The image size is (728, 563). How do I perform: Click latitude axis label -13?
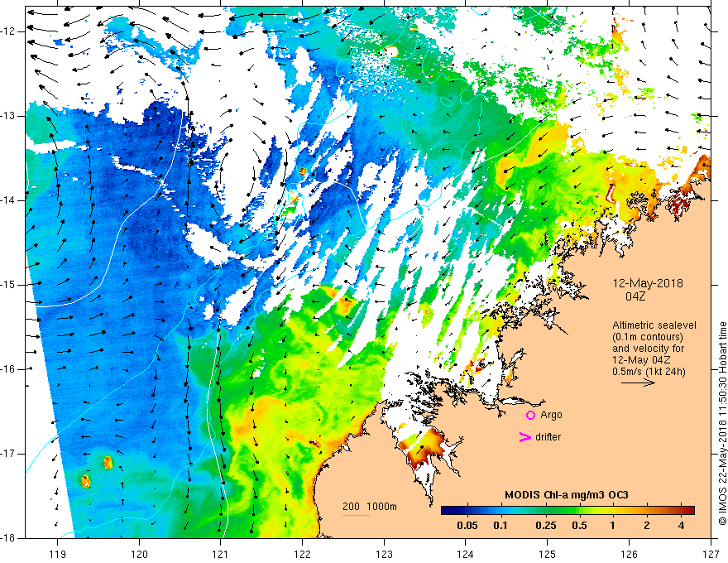click(x=8, y=116)
